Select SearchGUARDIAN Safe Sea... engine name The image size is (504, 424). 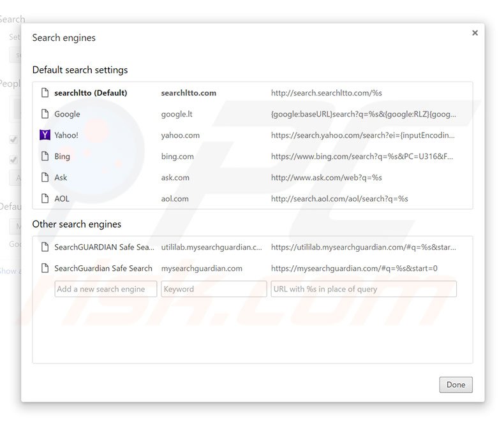point(104,247)
